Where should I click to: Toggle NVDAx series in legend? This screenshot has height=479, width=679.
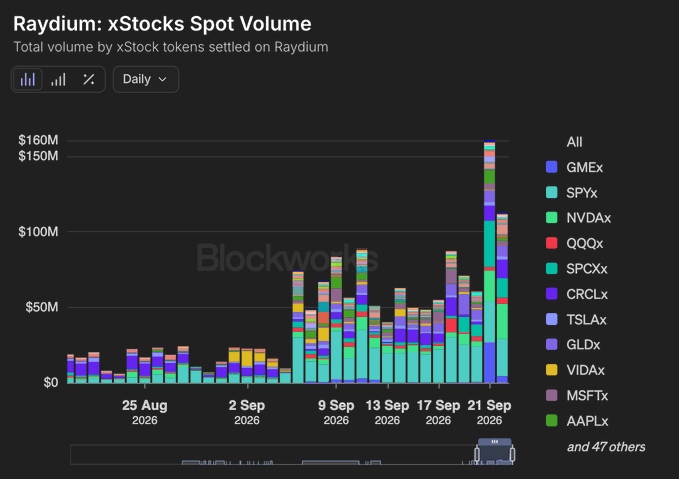click(x=578, y=218)
